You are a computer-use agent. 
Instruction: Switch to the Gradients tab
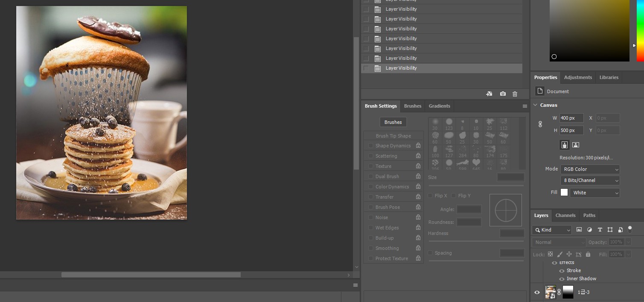tap(440, 106)
